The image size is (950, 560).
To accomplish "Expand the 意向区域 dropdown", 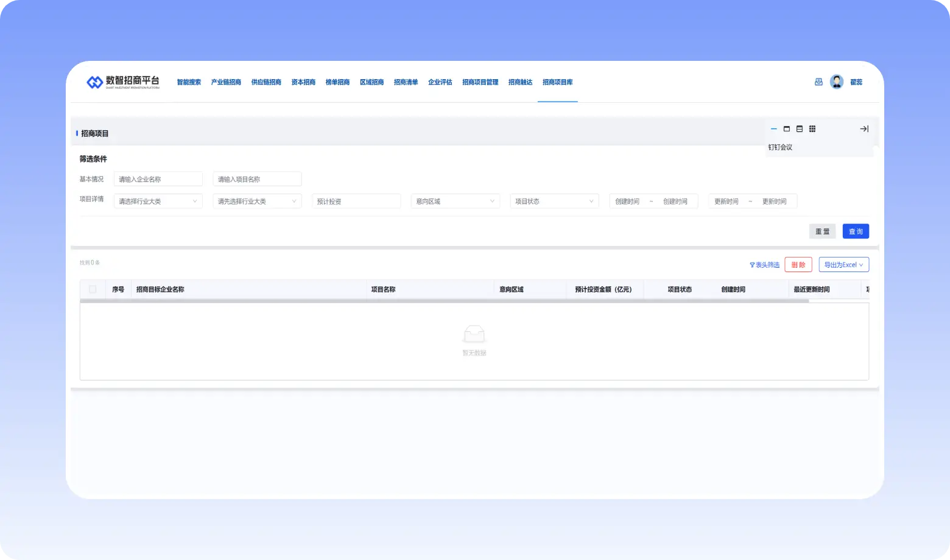I will [x=455, y=201].
